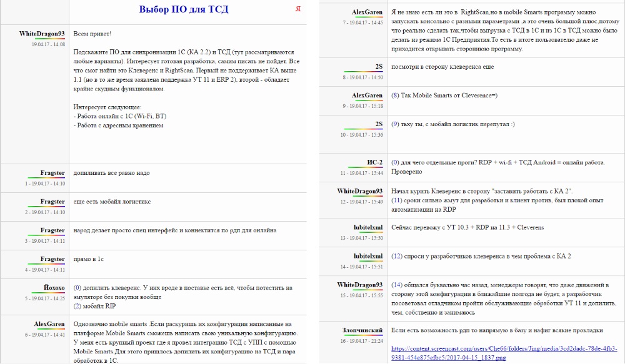The height and width of the screenshot is (364, 625).
Task: Click the post stamp '2 - 19.04.17 - 14:10'
Action: [45, 212]
